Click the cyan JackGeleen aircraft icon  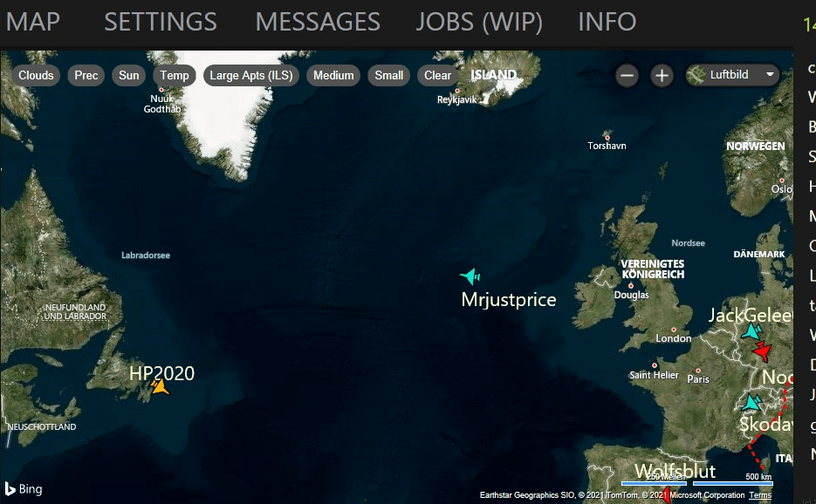click(x=751, y=331)
